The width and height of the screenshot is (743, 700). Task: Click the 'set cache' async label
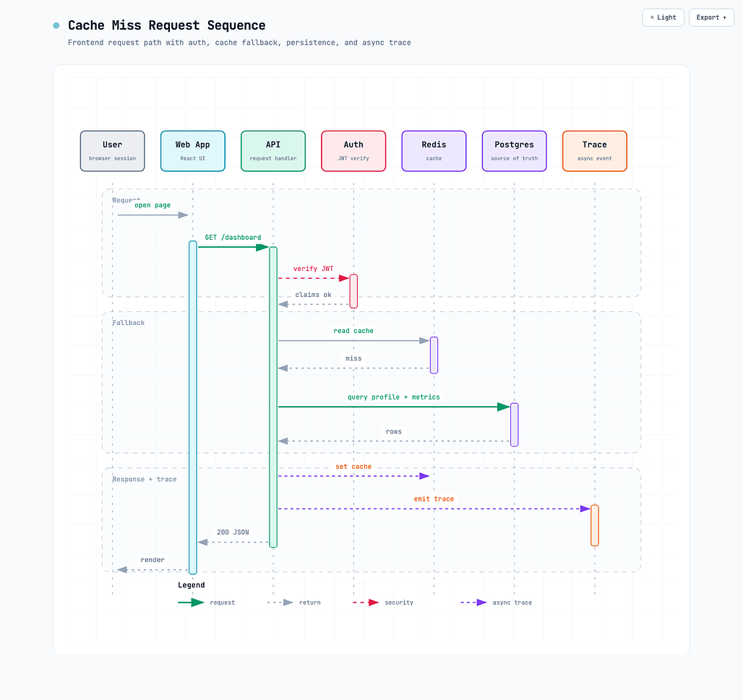pos(353,467)
